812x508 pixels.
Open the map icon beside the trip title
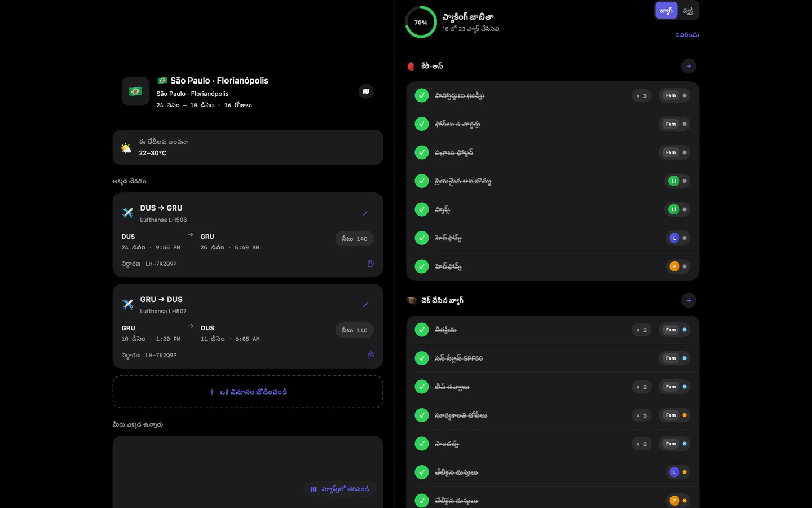366,91
